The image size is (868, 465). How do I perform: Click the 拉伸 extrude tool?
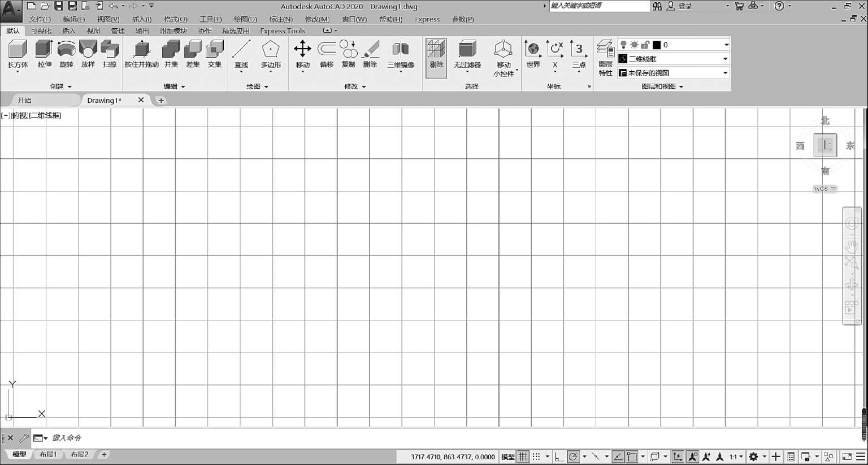coord(44,54)
